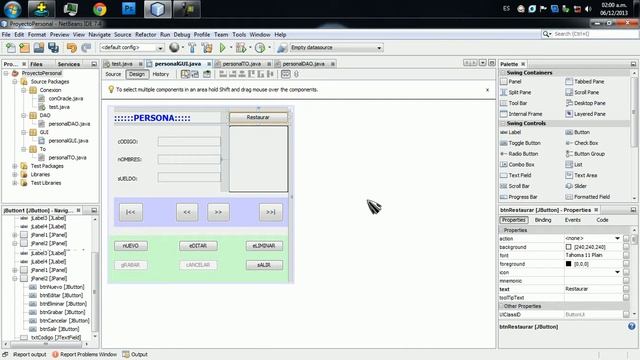Click the first record |<< button
640x360 pixels.
(131, 212)
